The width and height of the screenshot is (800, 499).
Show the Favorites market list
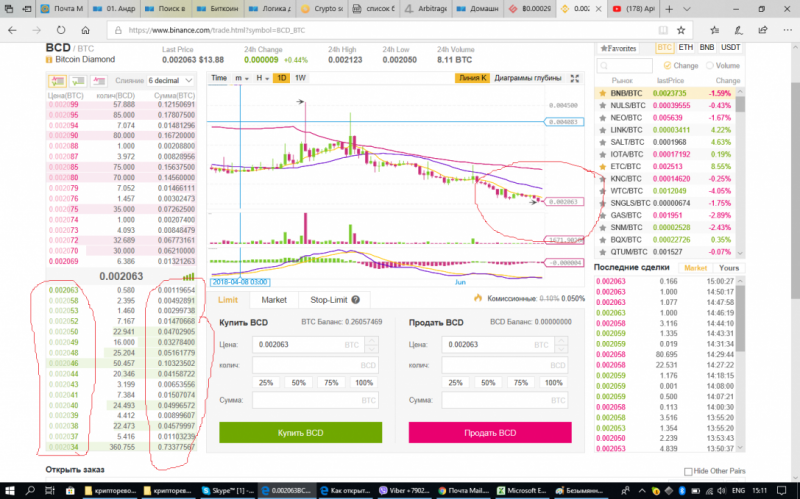[x=618, y=48]
